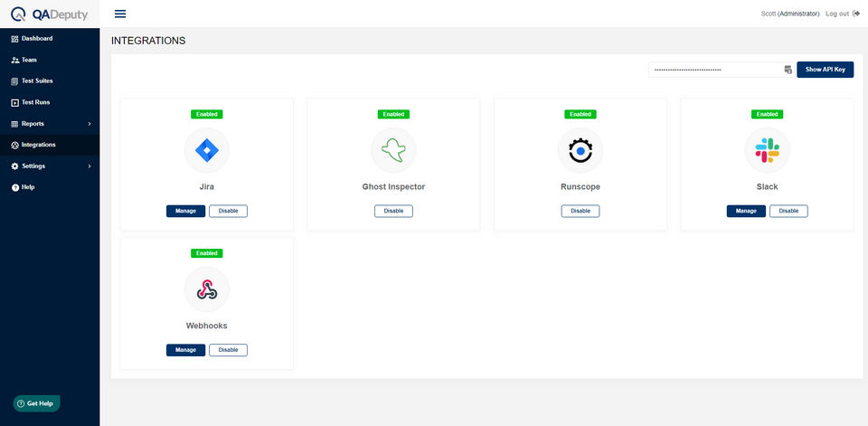Click the Reports sidebar icon

point(15,124)
